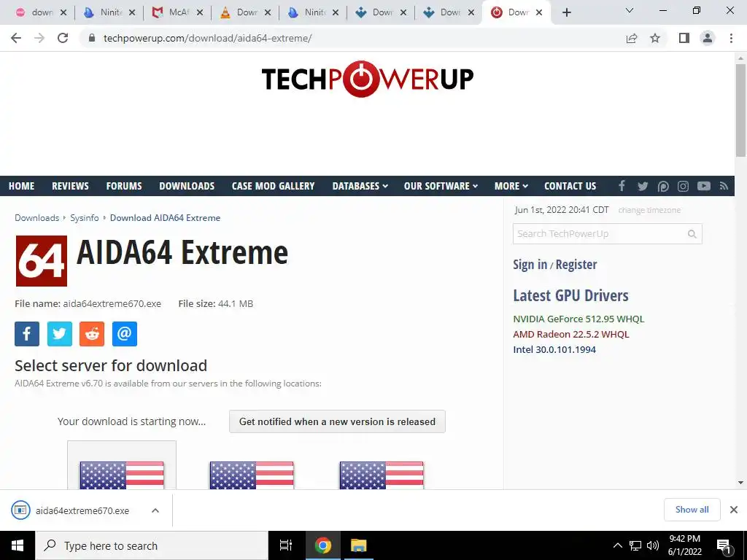Bookmark this page with star icon
Image resolution: width=747 pixels, height=560 pixels.
(655, 38)
